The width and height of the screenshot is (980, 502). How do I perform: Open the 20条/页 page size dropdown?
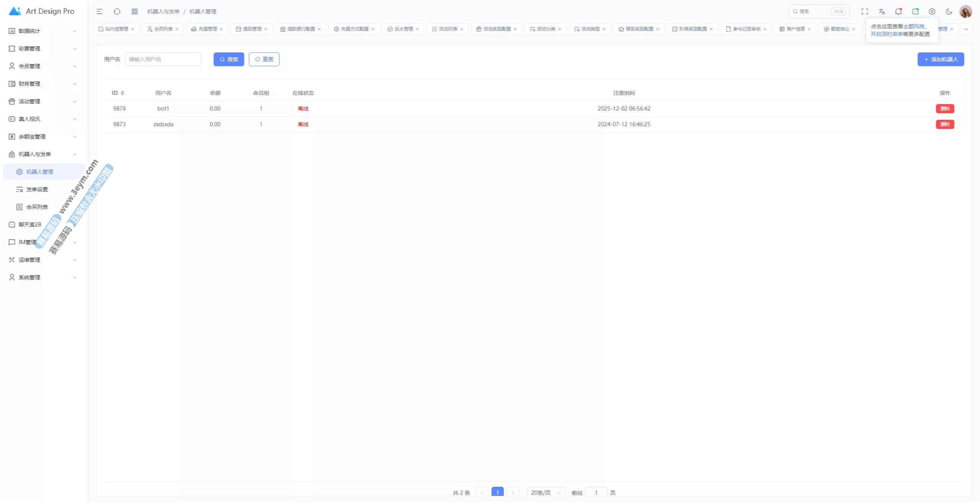tap(545, 492)
